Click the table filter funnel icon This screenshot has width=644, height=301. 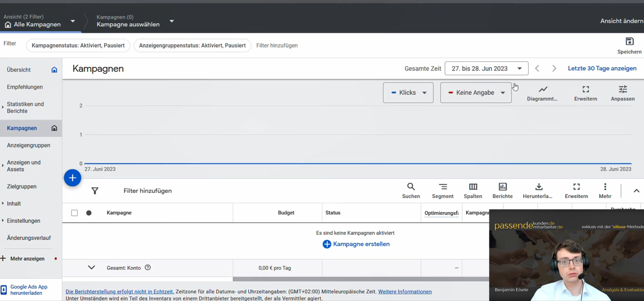tap(95, 191)
